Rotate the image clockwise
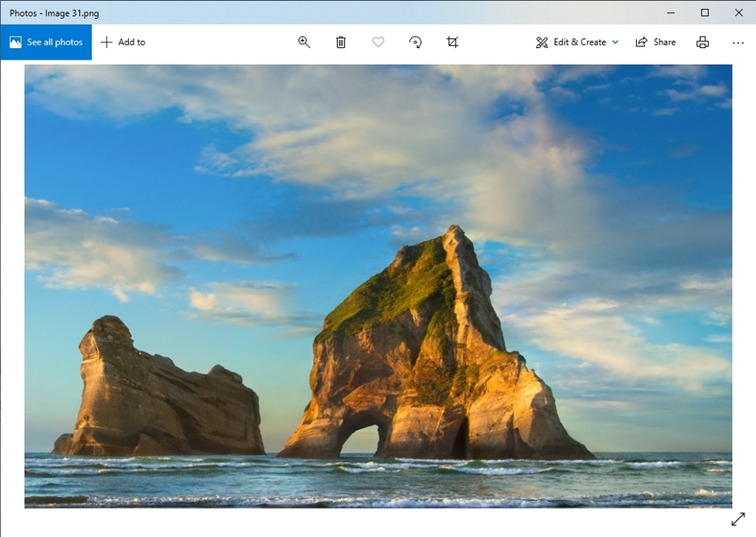This screenshot has width=756, height=537. 414,42
